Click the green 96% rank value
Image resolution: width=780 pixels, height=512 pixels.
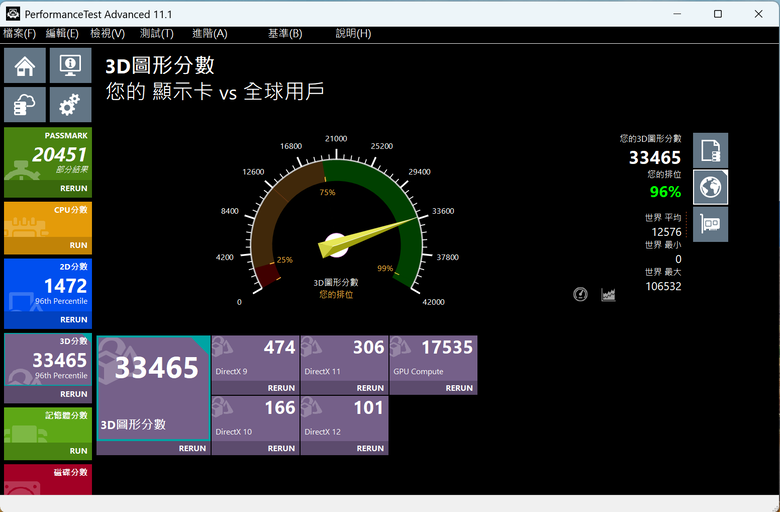[665, 192]
